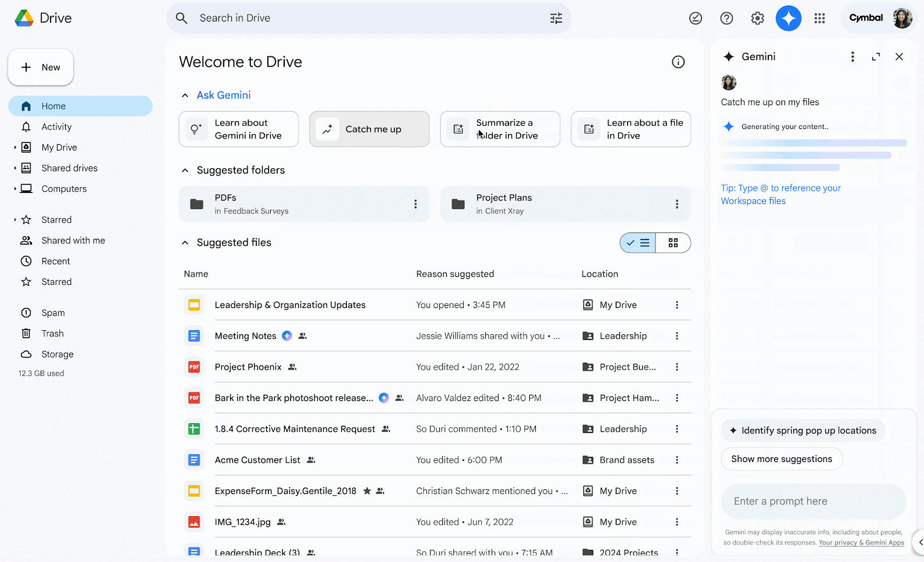Click Identify spring pop up locations suggestion
The width and height of the screenshot is (924, 562).
coord(803,431)
